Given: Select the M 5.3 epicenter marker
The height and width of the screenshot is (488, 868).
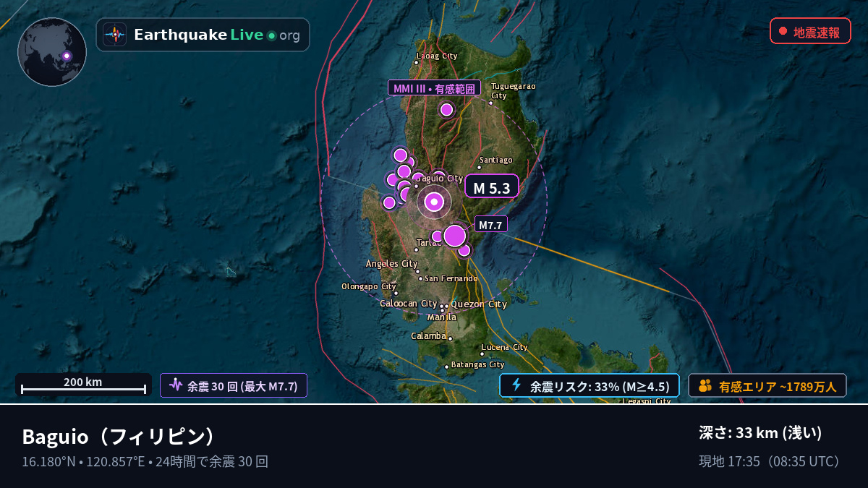Looking at the screenshot, I should tap(434, 202).
